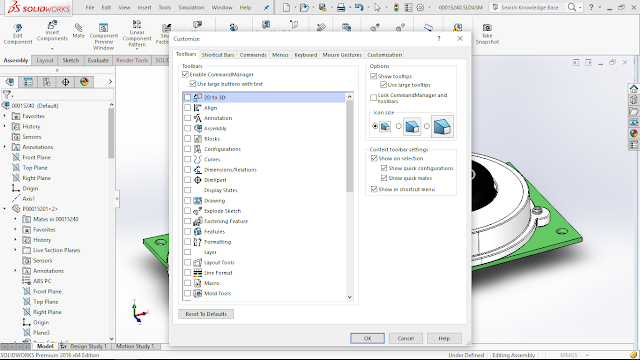Click Linear Component Pattern icon

[x=137, y=24]
